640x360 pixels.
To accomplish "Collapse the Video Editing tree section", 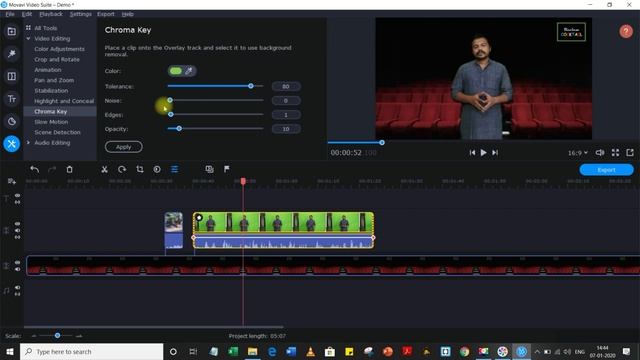I will (x=28, y=38).
